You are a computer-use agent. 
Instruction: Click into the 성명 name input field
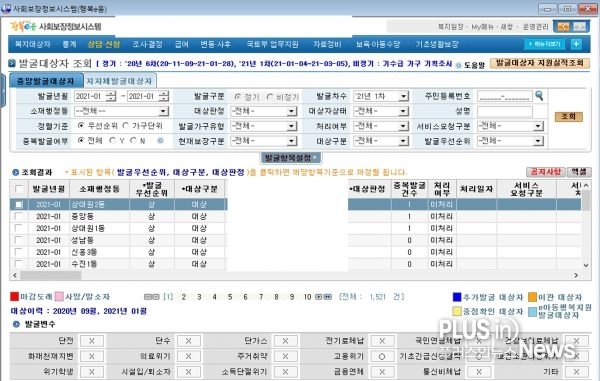(504, 111)
